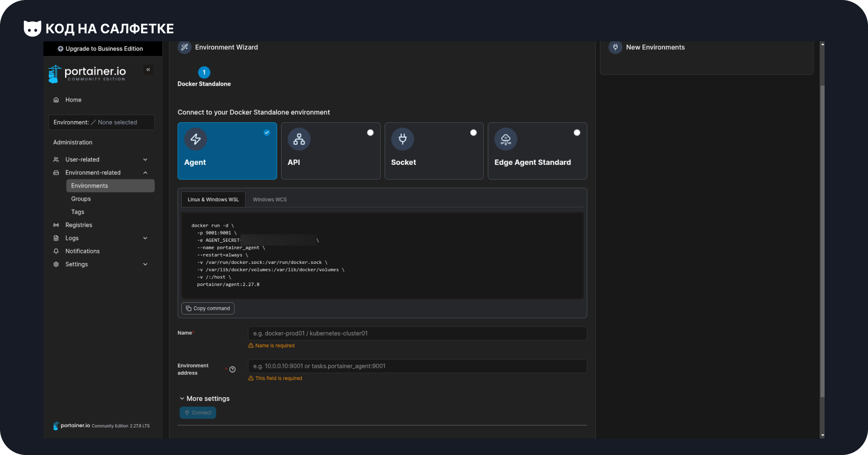
Task: Click the New Environments plug icon
Action: [x=615, y=47]
